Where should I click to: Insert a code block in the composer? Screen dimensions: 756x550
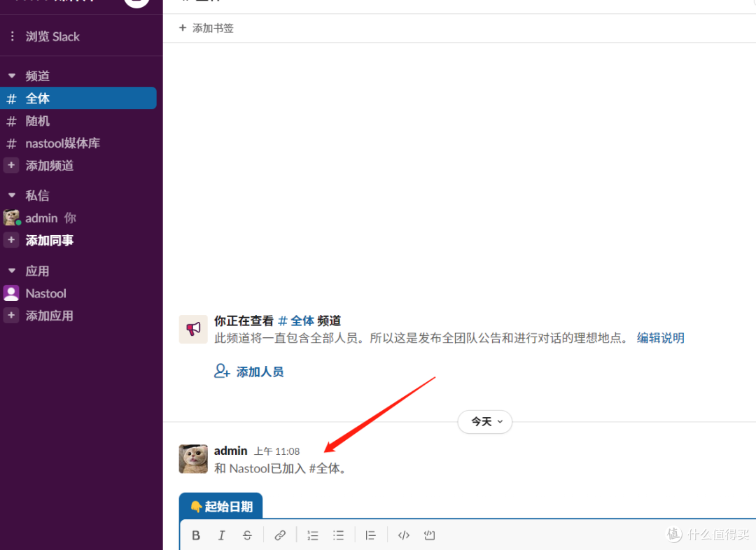coord(428,535)
